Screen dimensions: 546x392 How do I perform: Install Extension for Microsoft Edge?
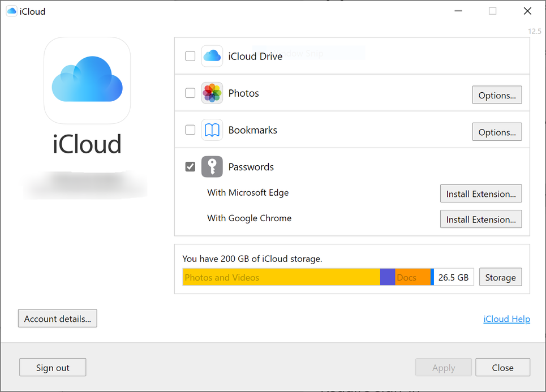pos(481,193)
